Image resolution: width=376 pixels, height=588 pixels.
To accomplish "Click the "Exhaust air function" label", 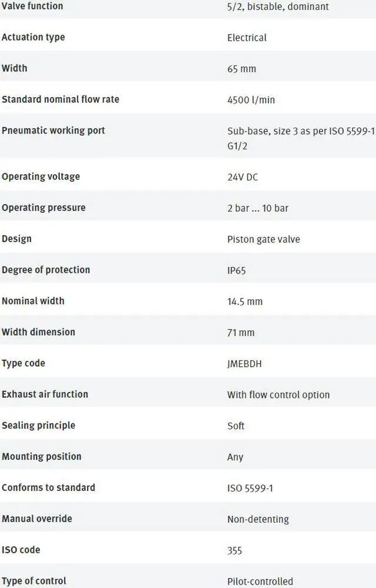I will pyautogui.click(x=45, y=395).
